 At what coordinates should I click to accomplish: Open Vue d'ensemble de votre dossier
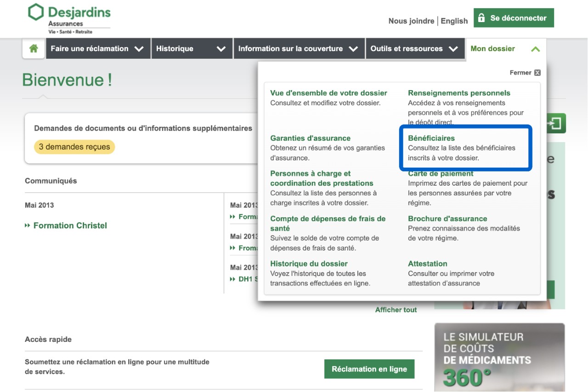[328, 93]
